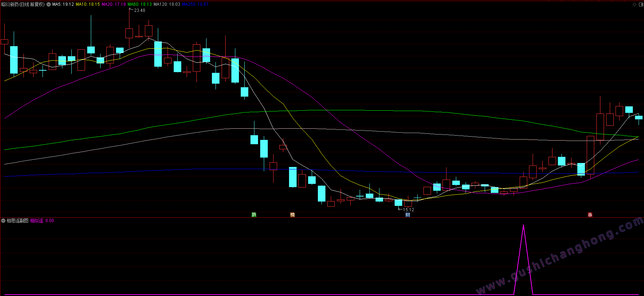Viewport: 644px width, 296px height.
Task: Expand the 相思谣副图 indicator dropdown arrow
Action: pos(3,221)
